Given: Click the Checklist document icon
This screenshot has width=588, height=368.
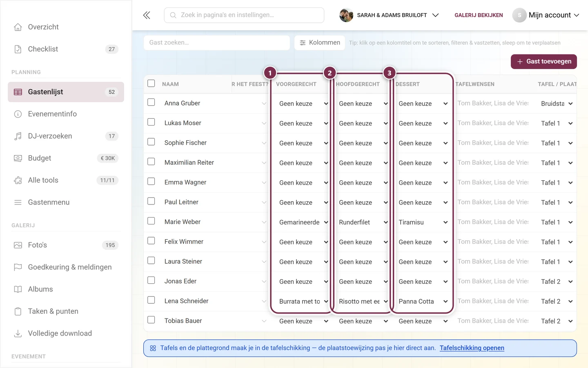Looking at the screenshot, I should (18, 49).
